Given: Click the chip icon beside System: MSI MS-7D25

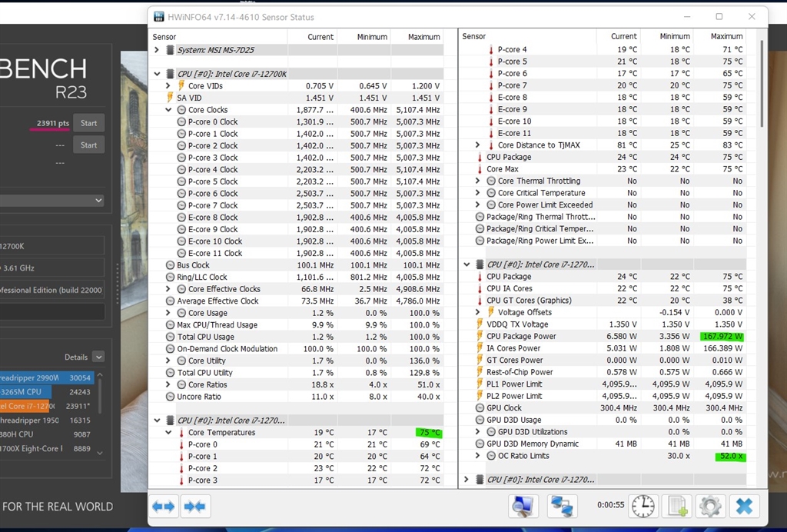Looking at the screenshot, I should (x=170, y=50).
